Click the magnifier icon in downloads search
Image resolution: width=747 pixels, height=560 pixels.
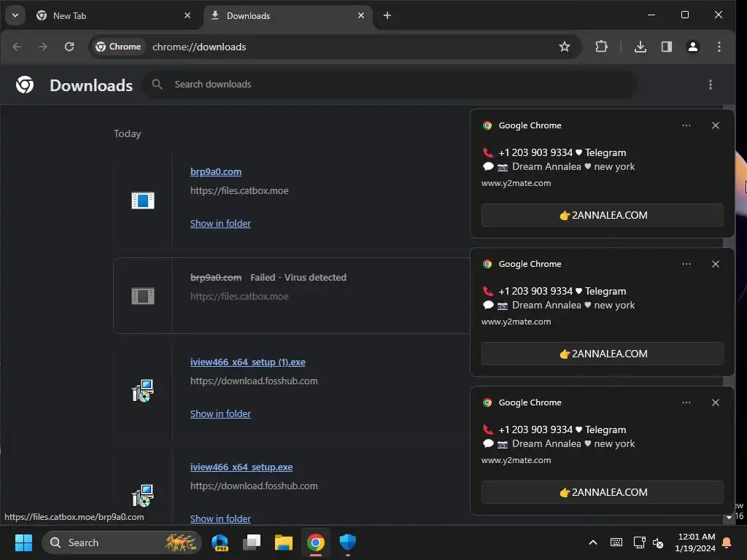pos(157,85)
